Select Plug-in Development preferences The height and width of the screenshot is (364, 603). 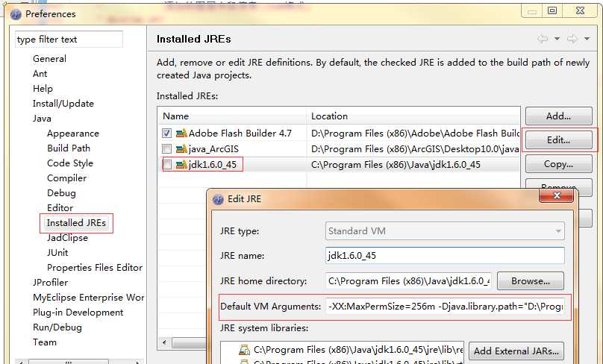coord(78,313)
